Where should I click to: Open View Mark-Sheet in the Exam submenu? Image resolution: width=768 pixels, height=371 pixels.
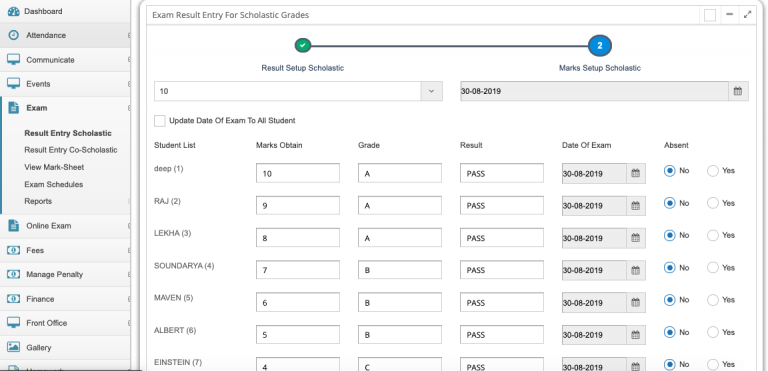[54, 167]
